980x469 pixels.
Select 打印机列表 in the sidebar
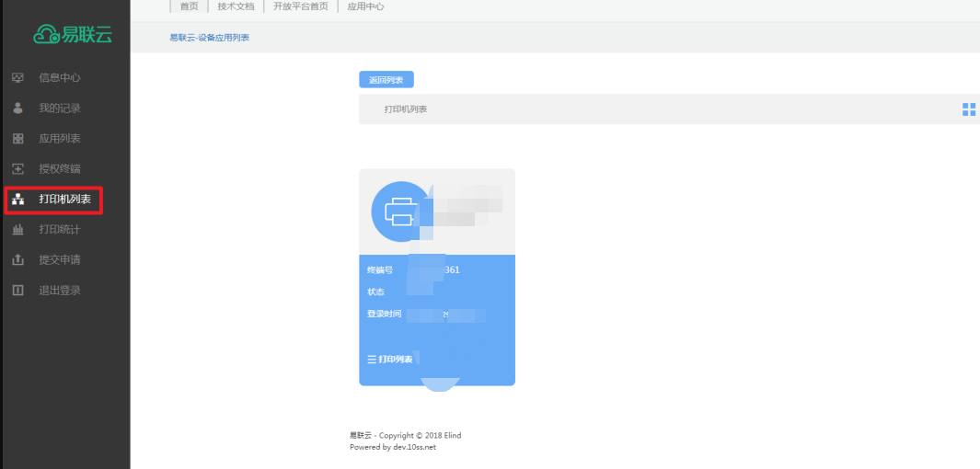coord(65,200)
